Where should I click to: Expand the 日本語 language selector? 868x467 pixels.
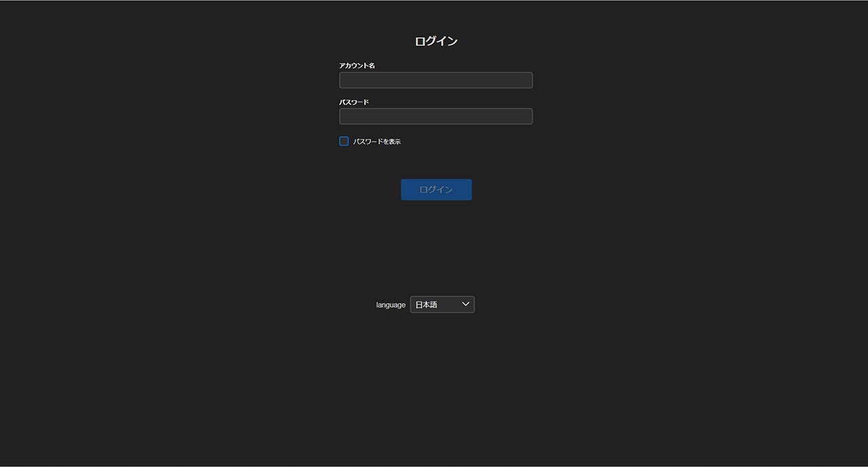(442, 304)
